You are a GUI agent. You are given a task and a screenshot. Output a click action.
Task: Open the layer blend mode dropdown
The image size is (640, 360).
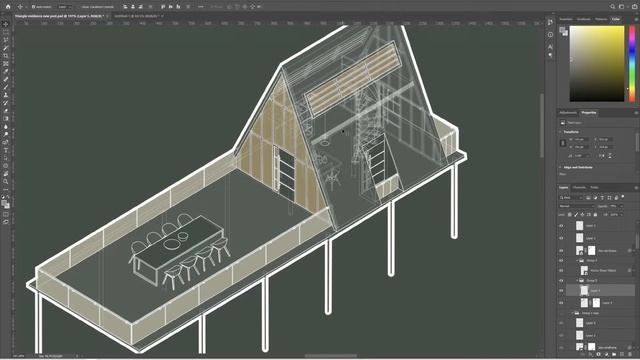[x=577, y=206]
